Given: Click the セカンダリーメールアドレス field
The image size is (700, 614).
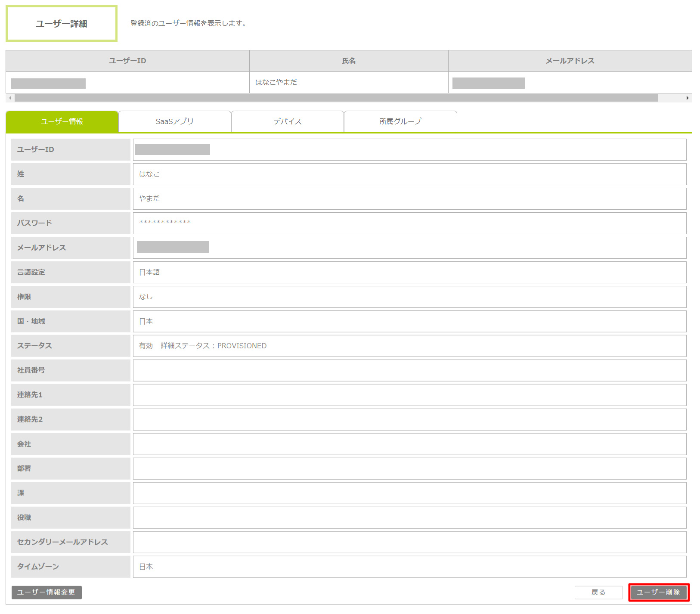Looking at the screenshot, I should coord(409,542).
